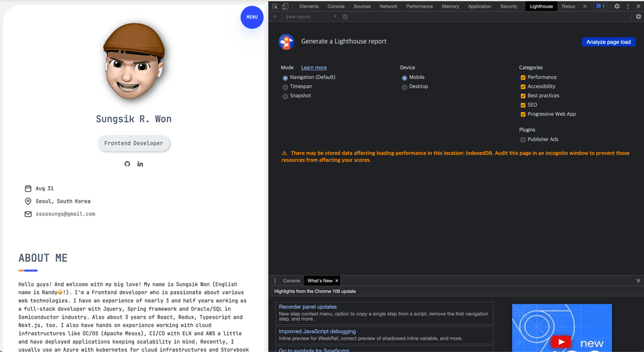Switch to the Console tab in top bar

(x=336, y=6)
